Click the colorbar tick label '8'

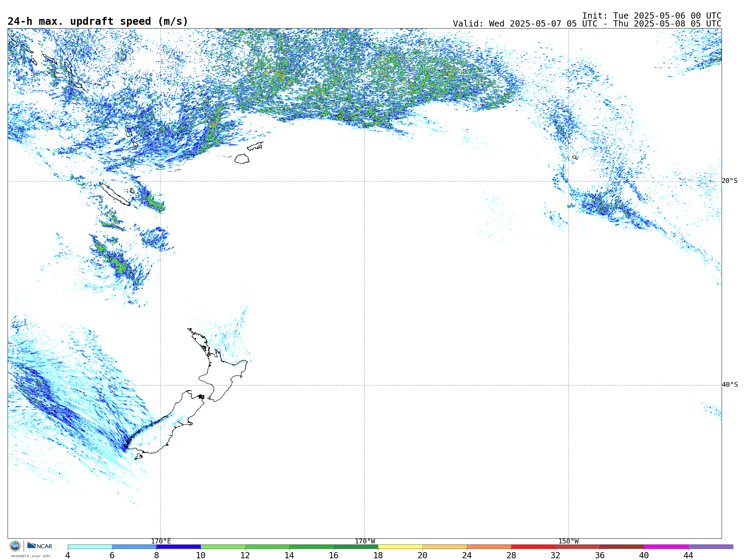[x=156, y=555]
